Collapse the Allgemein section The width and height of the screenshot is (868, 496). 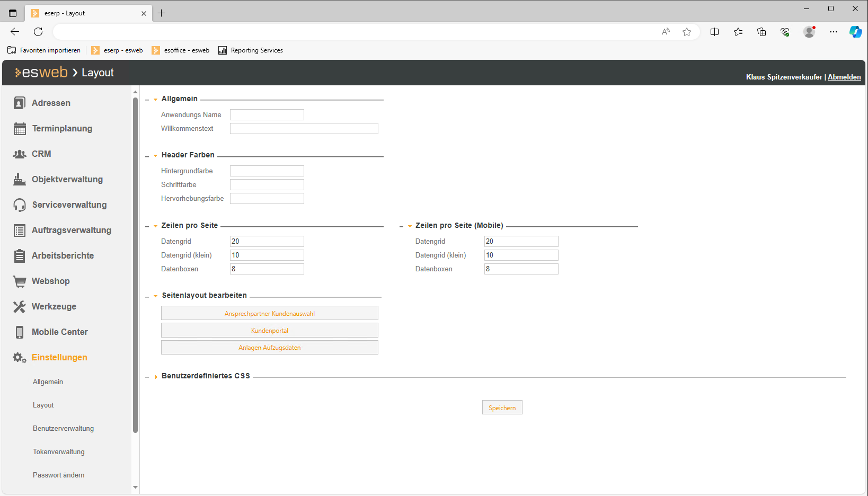point(155,100)
